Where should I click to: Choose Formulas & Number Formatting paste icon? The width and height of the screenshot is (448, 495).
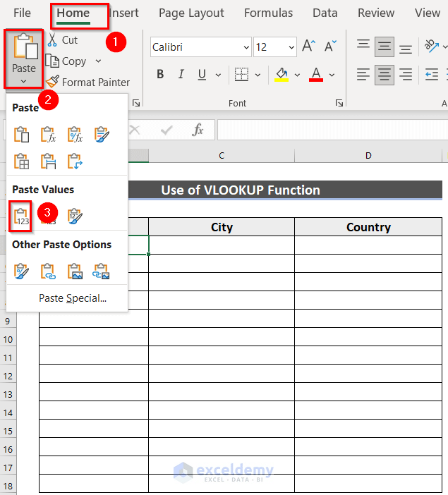click(x=75, y=135)
